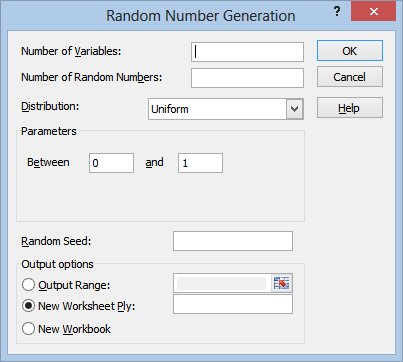Click the Parameters group heading
The height and width of the screenshot is (362, 403).
click(x=49, y=131)
